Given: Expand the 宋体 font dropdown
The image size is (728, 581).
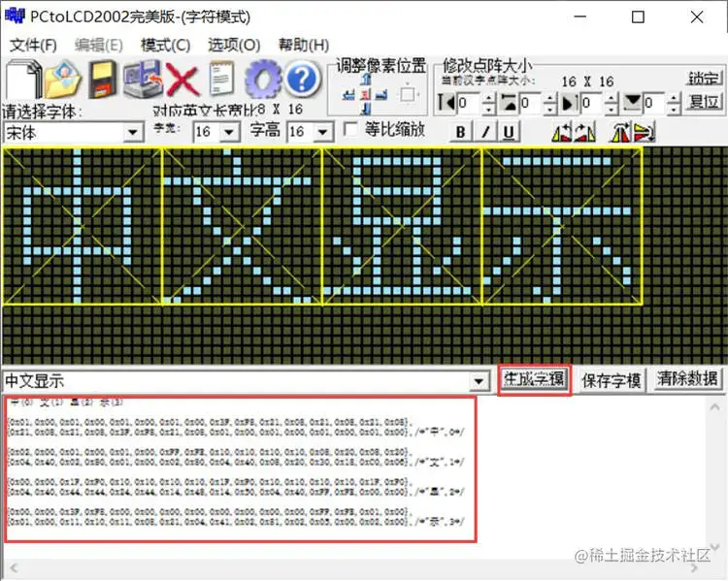Looking at the screenshot, I should (x=133, y=133).
